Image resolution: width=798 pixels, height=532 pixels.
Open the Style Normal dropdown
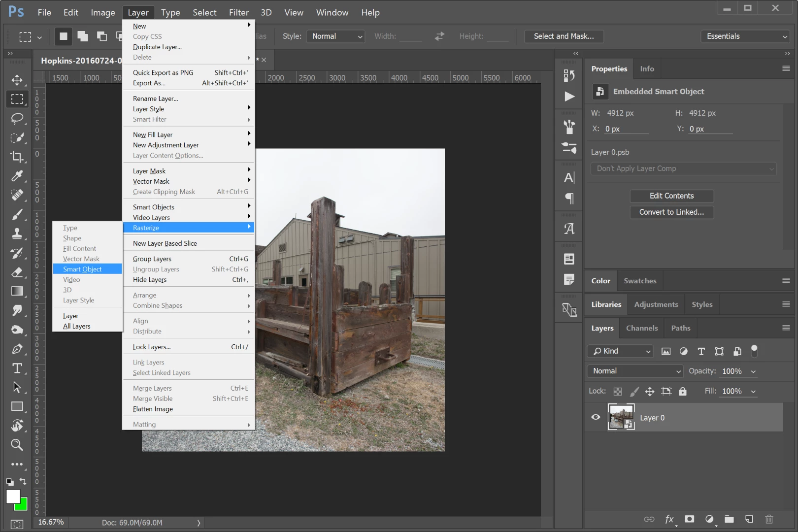tap(335, 36)
